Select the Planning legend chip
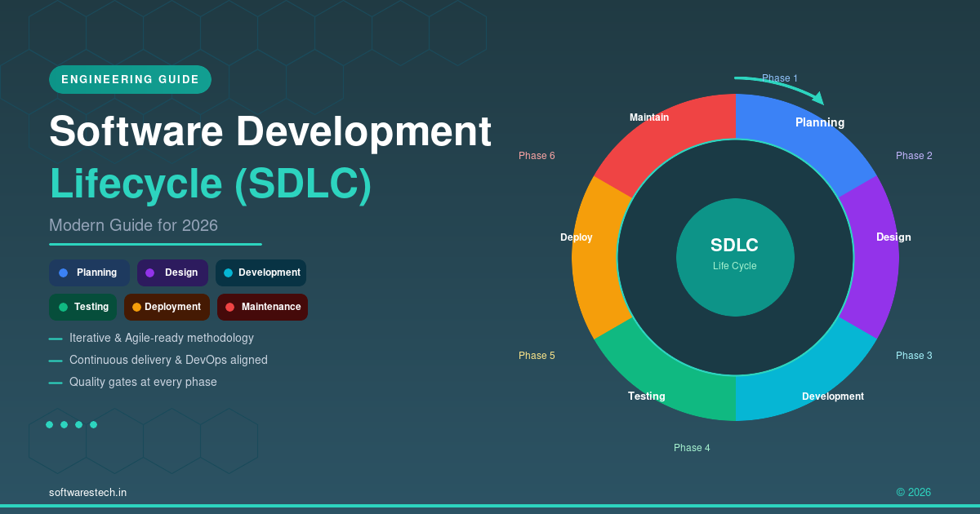This screenshot has height=514, width=980. click(x=89, y=273)
